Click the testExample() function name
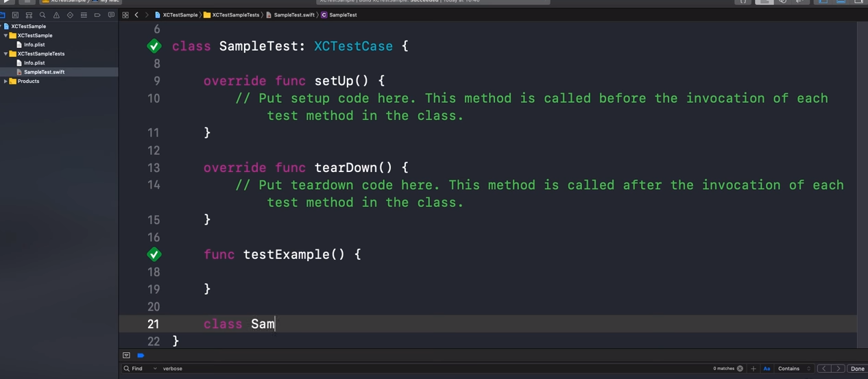This screenshot has width=868, height=379. pyautogui.click(x=294, y=254)
